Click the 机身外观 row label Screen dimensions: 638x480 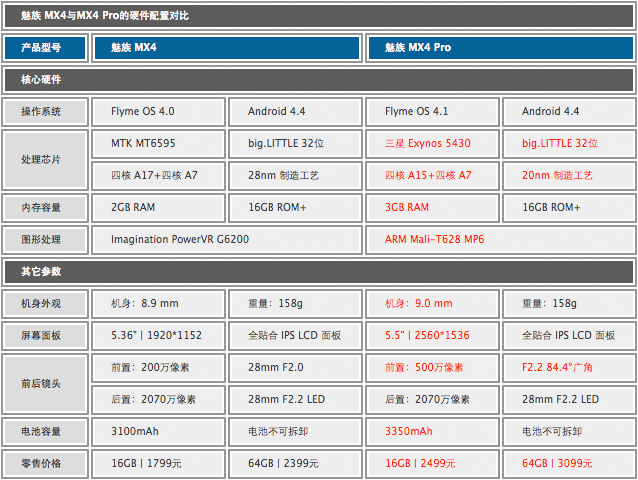45,303
